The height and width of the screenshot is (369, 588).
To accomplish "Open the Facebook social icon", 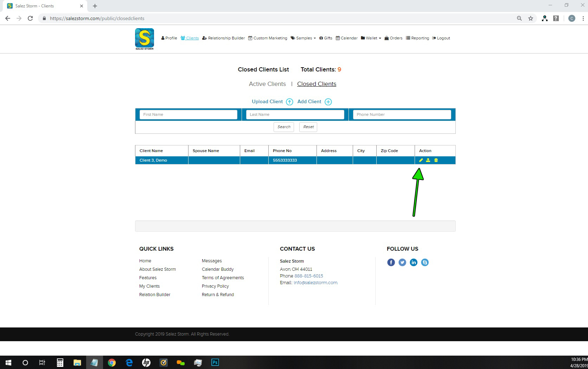I will pos(391,262).
